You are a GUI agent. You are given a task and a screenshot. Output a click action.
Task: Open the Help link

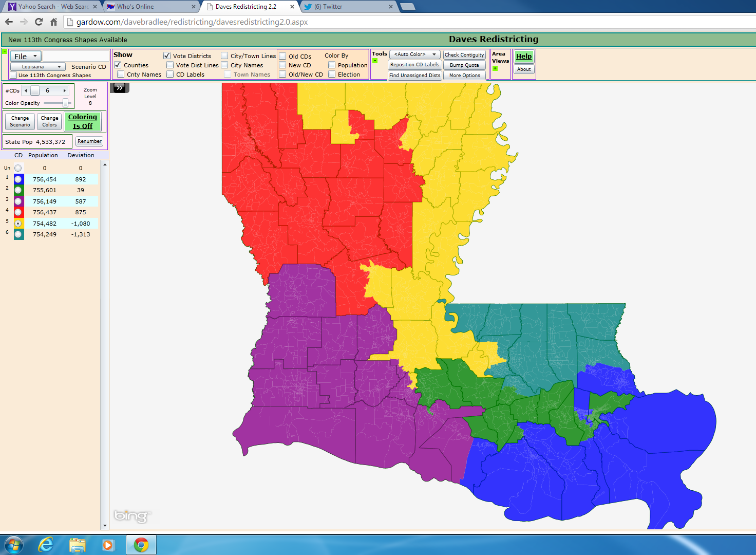(524, 57)
